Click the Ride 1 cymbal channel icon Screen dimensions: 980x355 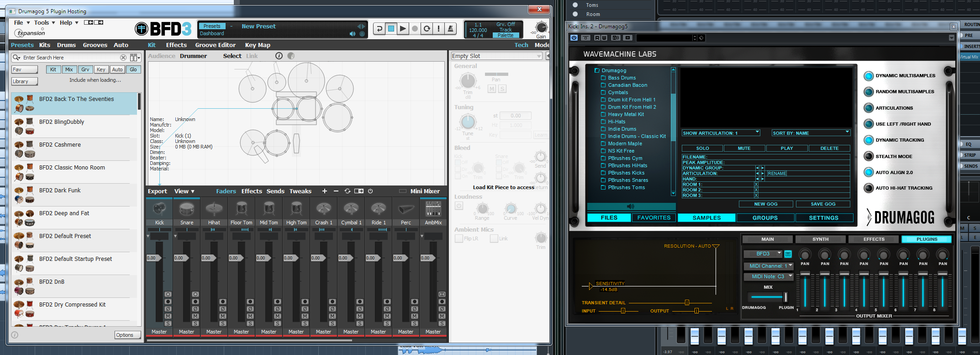(x=379, y=209)
